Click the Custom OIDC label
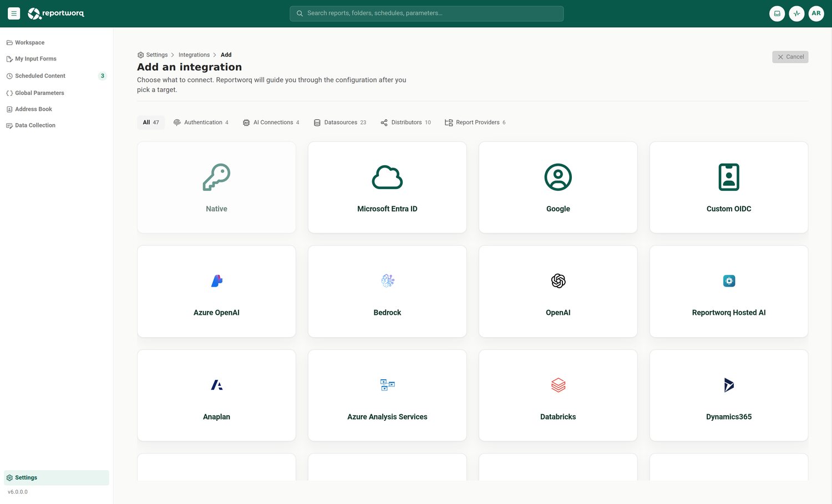The height and width of the screenshot is (504, 832). pyautogui.click(x=729, y=209)
